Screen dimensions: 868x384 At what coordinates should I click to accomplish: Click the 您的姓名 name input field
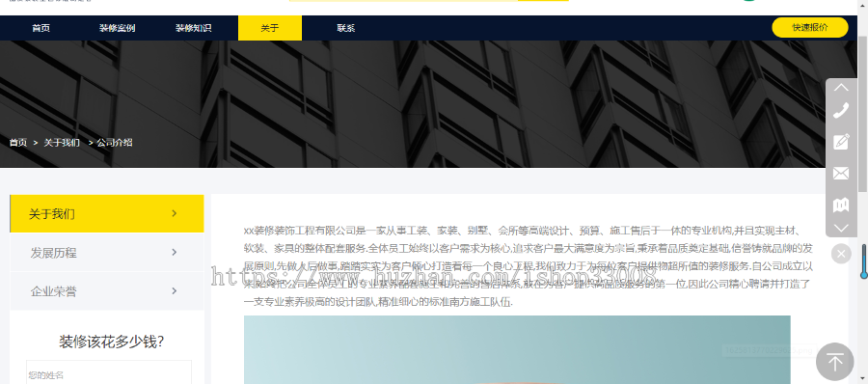108,374
